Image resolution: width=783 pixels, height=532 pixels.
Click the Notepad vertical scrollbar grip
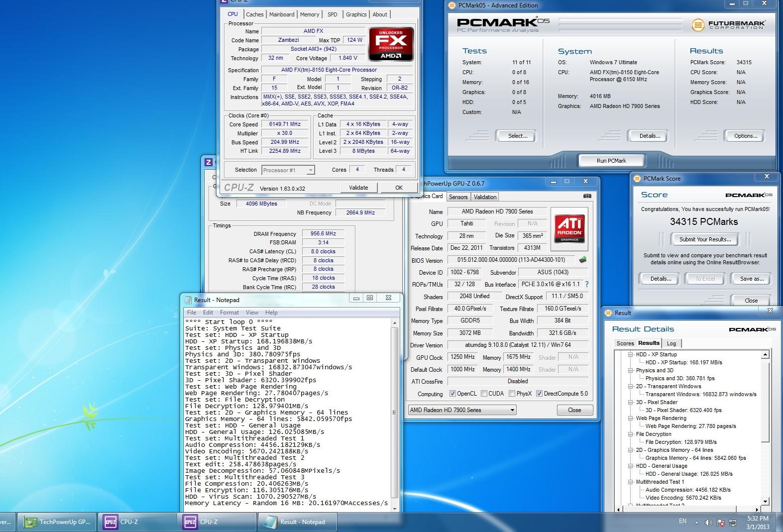(394, 413)
